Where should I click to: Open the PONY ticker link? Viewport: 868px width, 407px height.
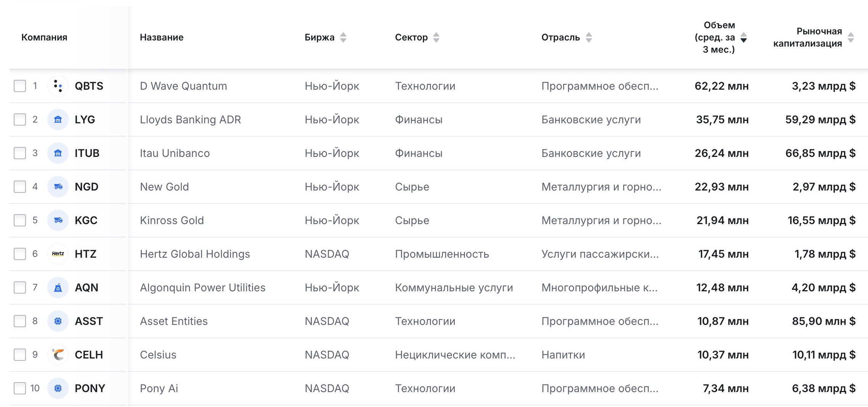coord(90,388)
